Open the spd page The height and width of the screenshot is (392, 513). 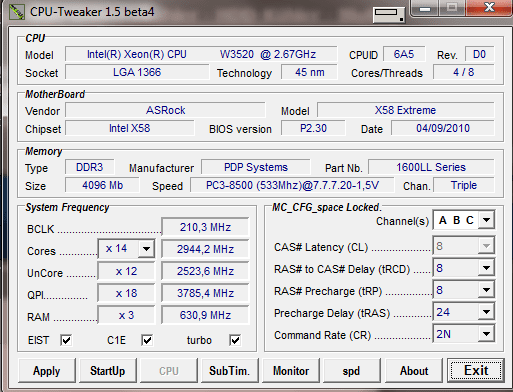click(x=352, y=371)
